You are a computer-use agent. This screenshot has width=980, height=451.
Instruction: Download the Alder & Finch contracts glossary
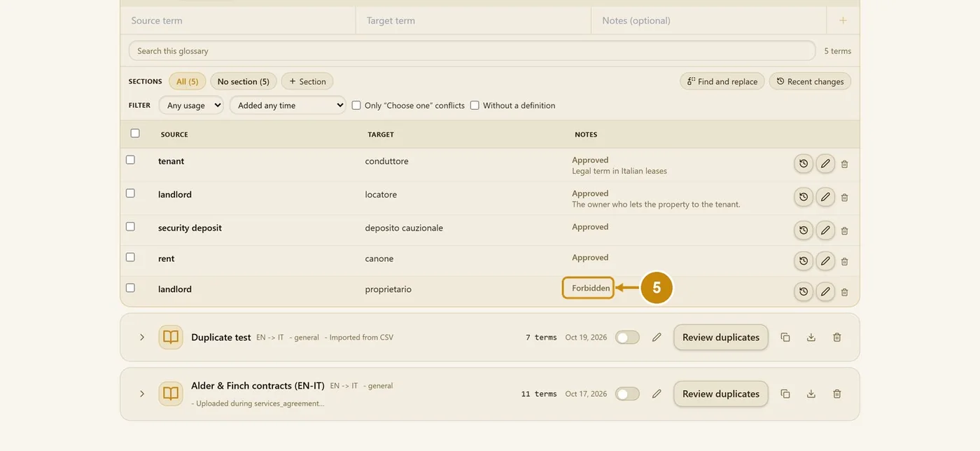click(x=811, y=394)
